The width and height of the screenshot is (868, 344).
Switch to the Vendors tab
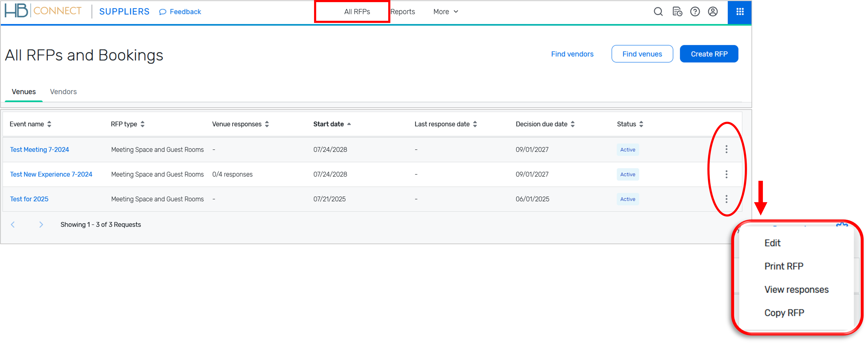click(x=63, y=91)
